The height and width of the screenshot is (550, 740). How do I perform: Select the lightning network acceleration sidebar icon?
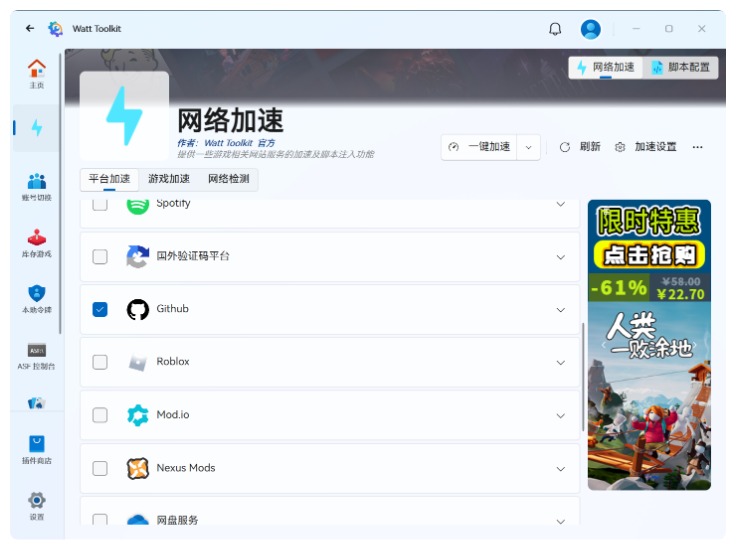37,127
